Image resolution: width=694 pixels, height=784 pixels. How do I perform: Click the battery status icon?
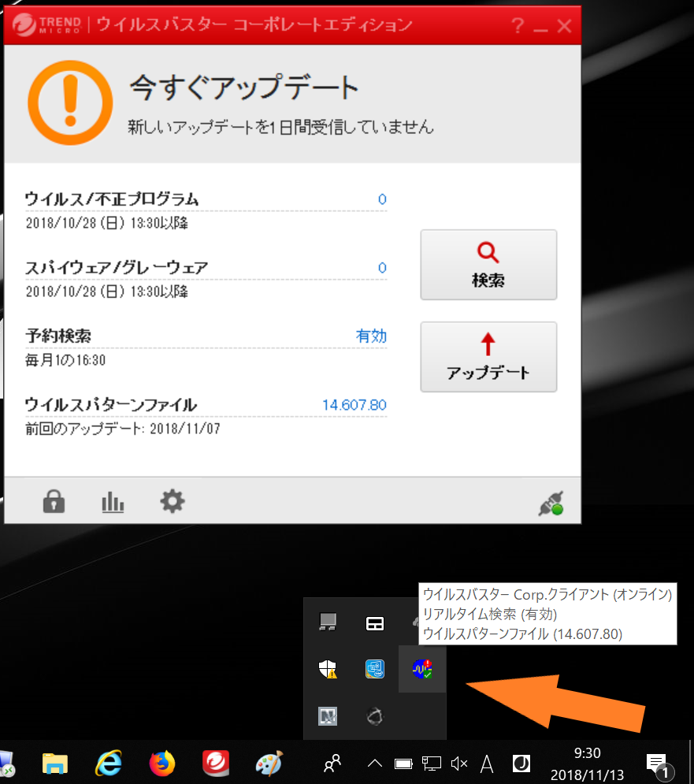pos(403,764)
